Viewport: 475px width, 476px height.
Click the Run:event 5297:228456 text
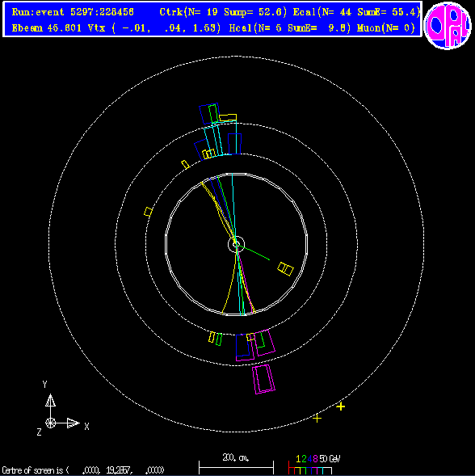point(73,12)
